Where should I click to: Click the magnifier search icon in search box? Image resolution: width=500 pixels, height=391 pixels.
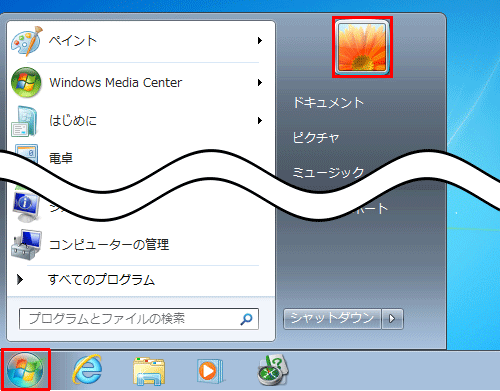click(246, 319)
